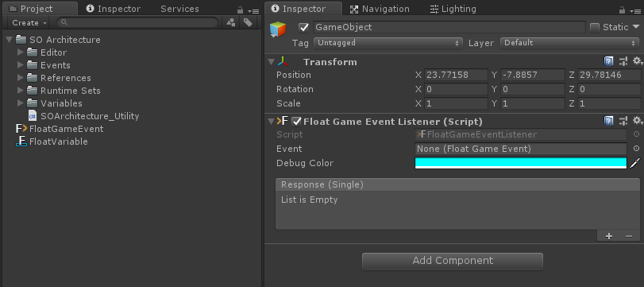
Task: Open Float Game Event Listener gear menu
Action: 637,121
